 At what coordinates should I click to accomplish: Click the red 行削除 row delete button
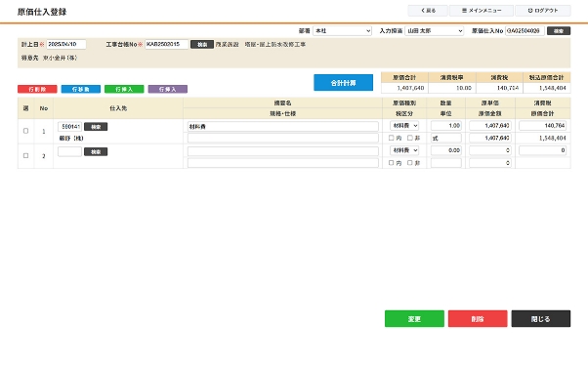(x=37, y=89)
